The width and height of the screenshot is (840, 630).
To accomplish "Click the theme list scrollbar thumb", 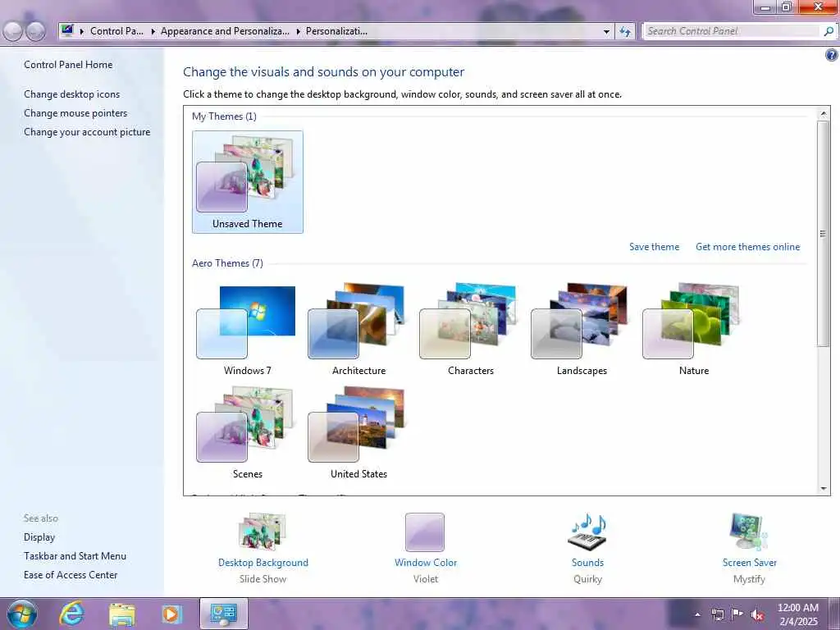I will pos(824,234).
